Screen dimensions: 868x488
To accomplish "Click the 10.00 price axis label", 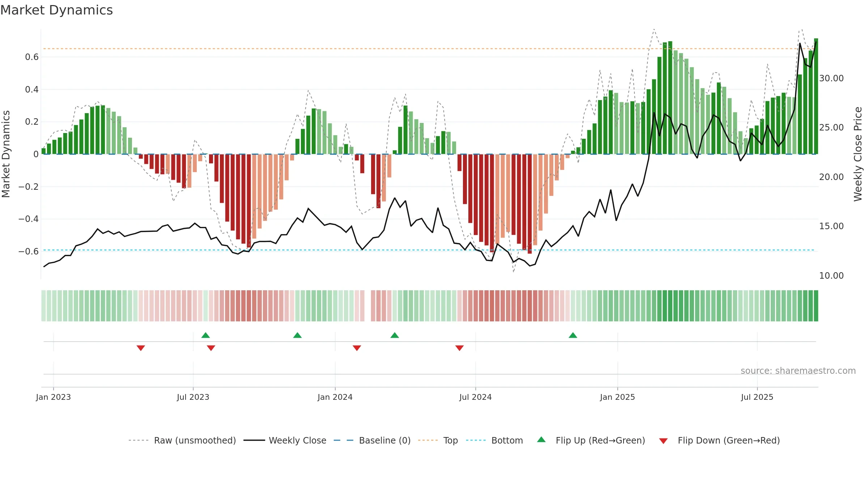I will (x=831, y=276).
